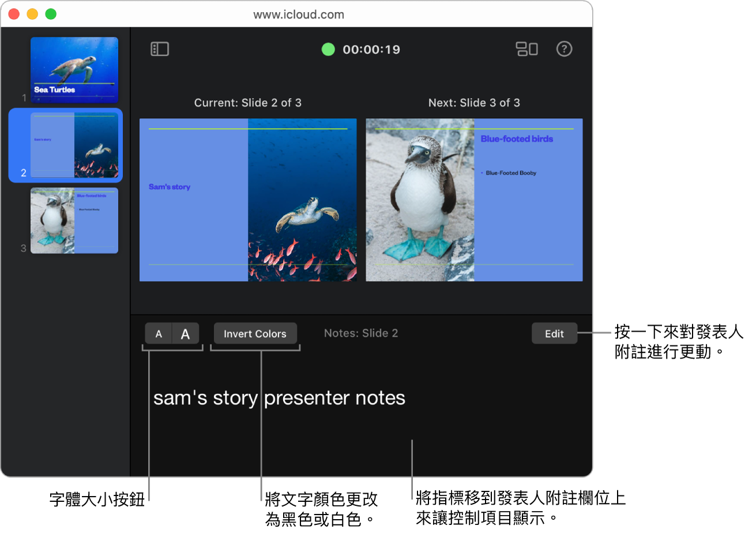Click the Invert Colors button

click(255, 333)
